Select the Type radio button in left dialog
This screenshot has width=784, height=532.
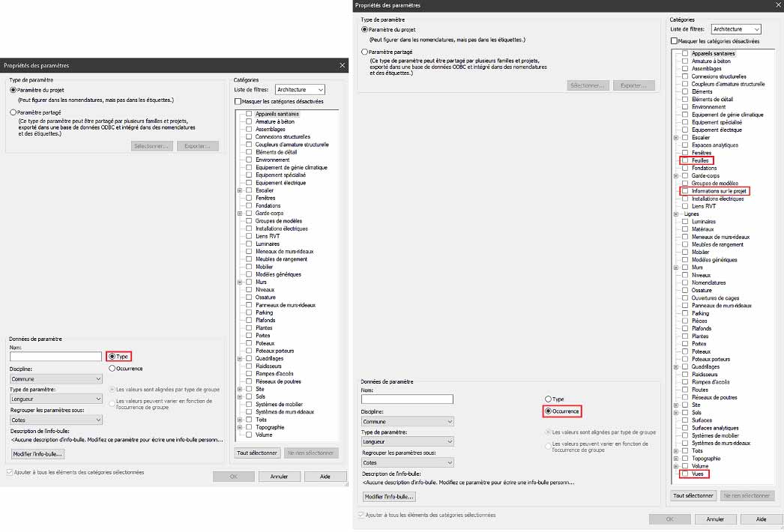pyautogui.click(x=112, y=357)
